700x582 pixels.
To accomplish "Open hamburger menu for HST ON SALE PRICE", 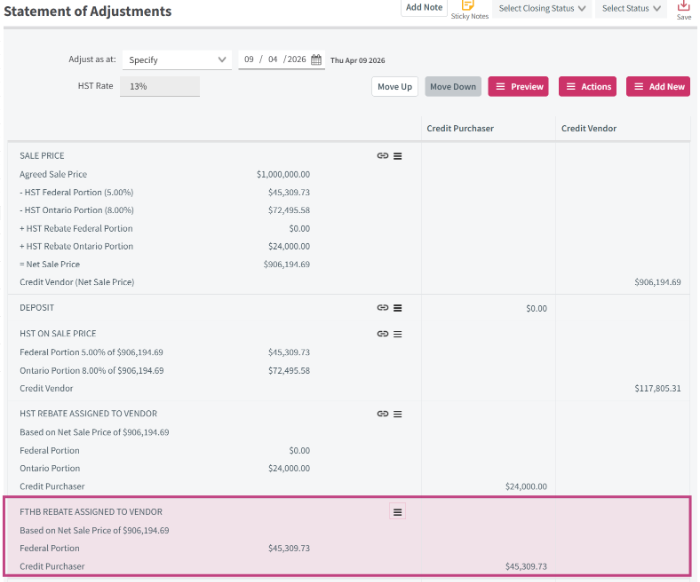I will point(397,334).
